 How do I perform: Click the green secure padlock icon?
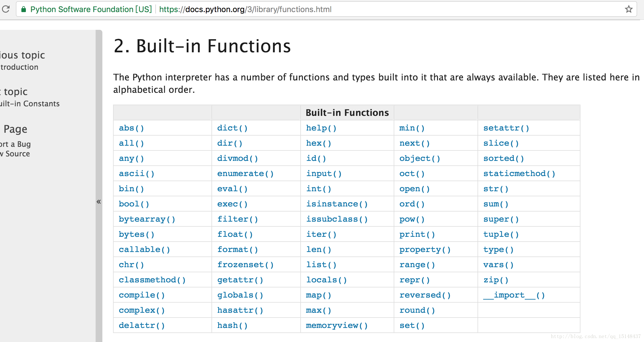click(24, 9)
